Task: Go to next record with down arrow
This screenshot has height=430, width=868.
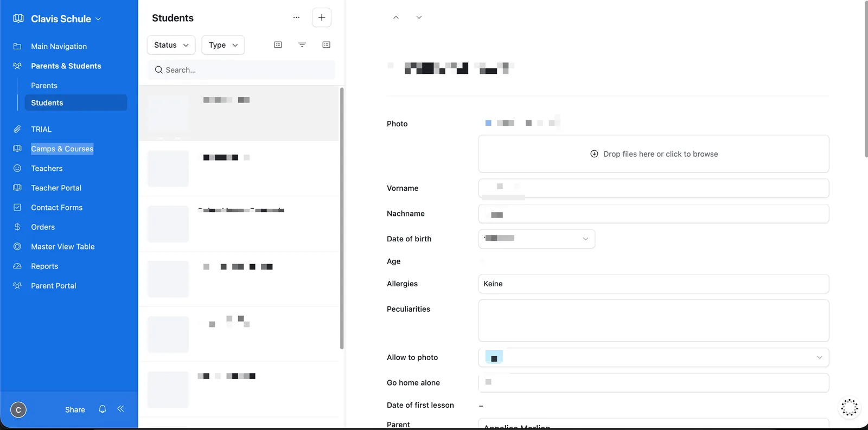Action: click(419, 17)
